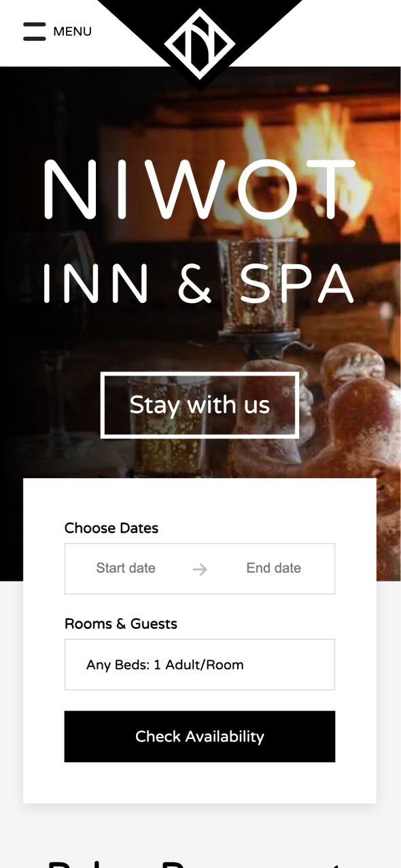
Task: Click the Check Availability button
Action: point(200,736)
